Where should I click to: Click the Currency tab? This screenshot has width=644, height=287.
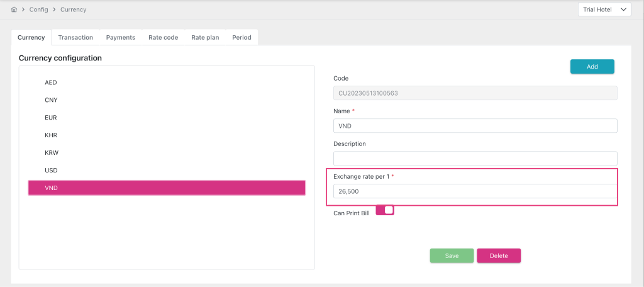click(x=31, y=38)
